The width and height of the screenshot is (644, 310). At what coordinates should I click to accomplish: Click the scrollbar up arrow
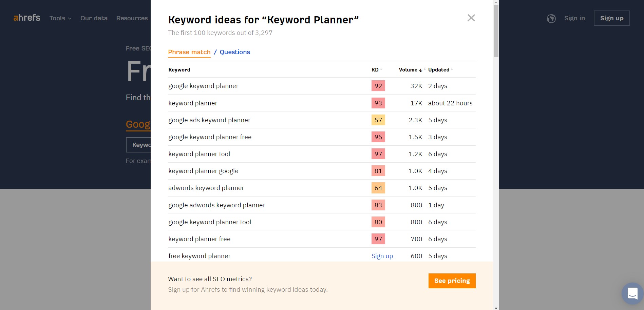[x=496, y=2]
